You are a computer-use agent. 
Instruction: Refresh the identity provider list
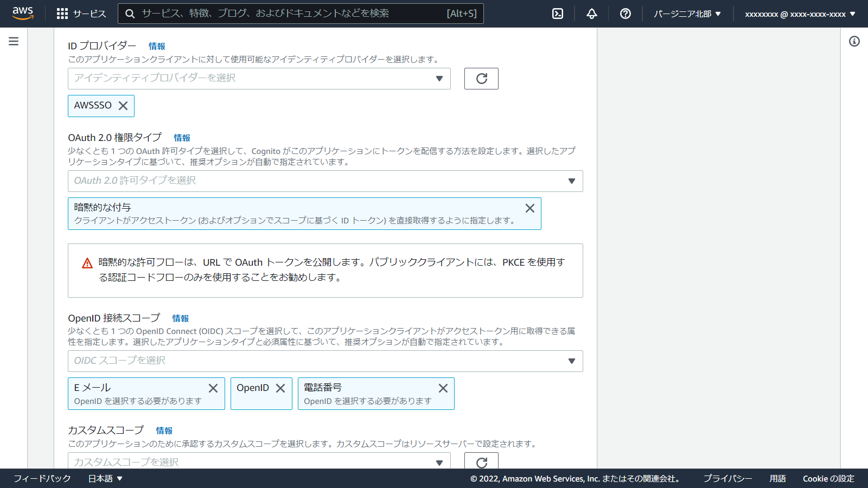point(481,79)
